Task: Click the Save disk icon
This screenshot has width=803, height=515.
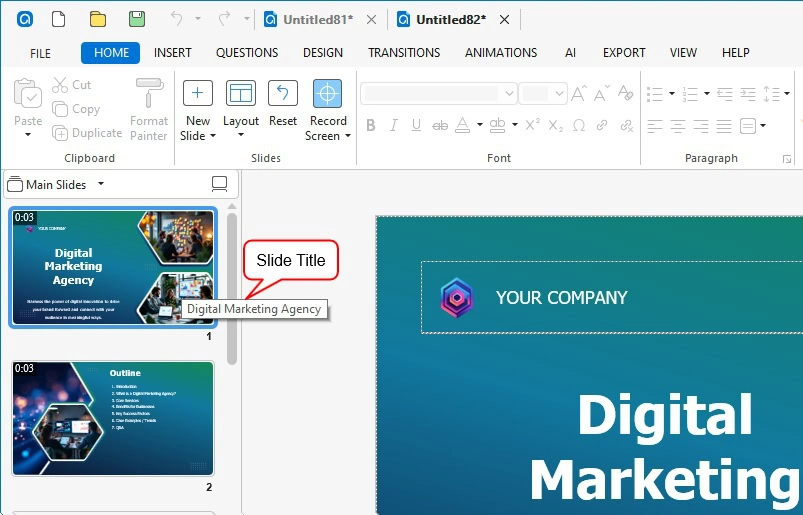Action: (137, 19)
